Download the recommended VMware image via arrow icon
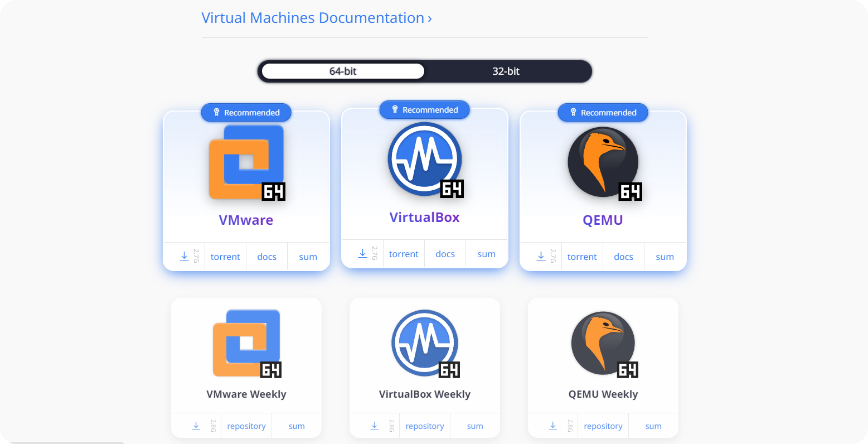 point(184,257)
